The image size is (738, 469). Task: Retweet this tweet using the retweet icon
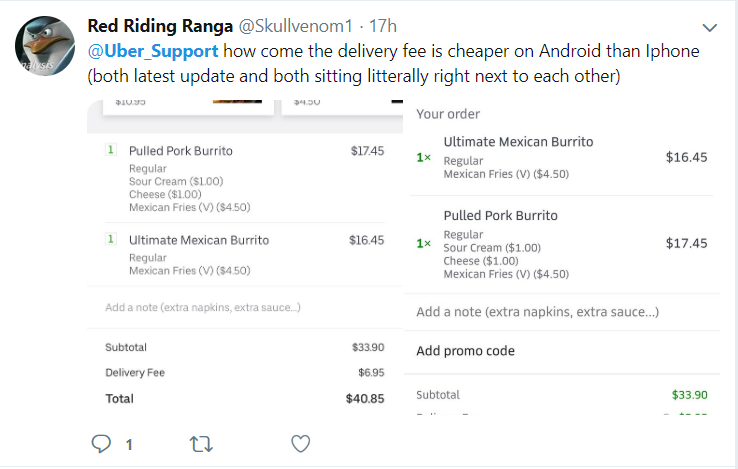(200, 444)
